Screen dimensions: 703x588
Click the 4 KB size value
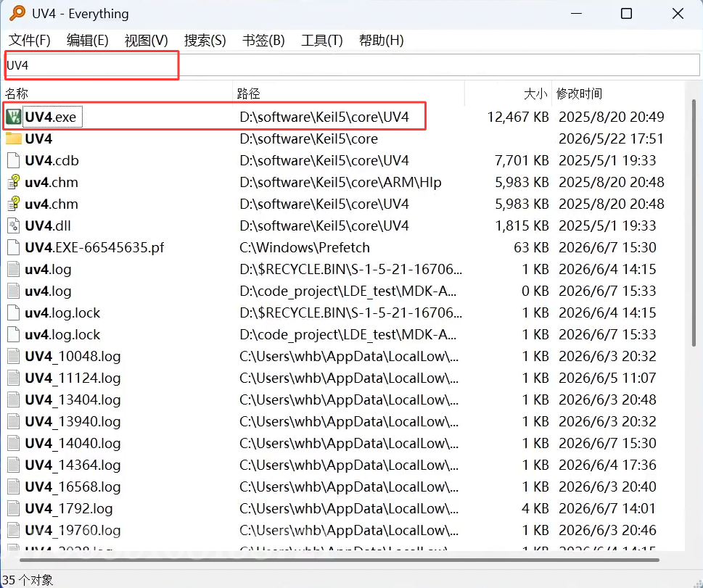pyautogui.click(x=535, y=508)
